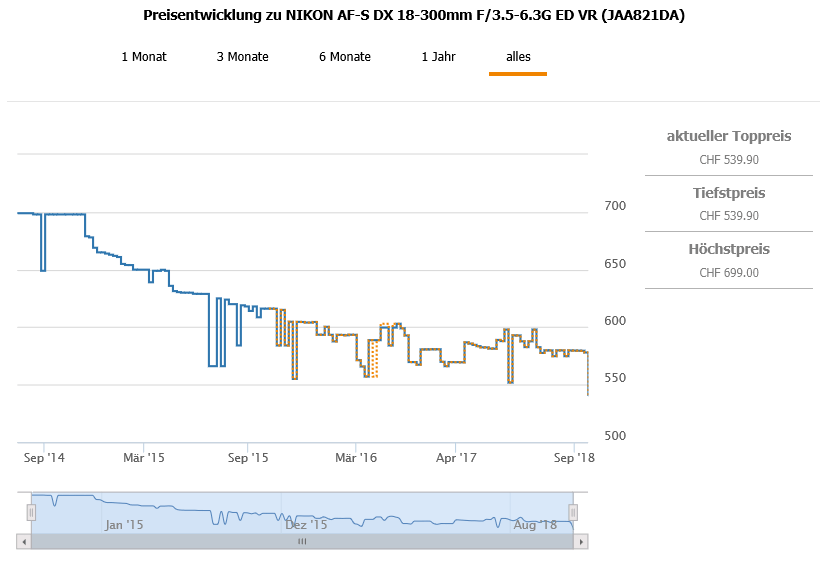Click the Apr '17 x-axis label
This screenshot has width=820, height=568.
coord(457,458)
